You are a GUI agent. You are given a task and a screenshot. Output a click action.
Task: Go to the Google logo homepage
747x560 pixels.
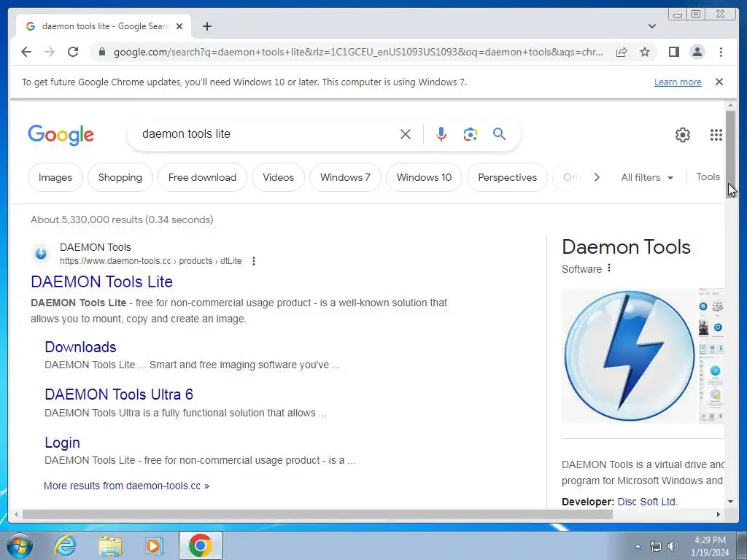[x=61, y=135]
